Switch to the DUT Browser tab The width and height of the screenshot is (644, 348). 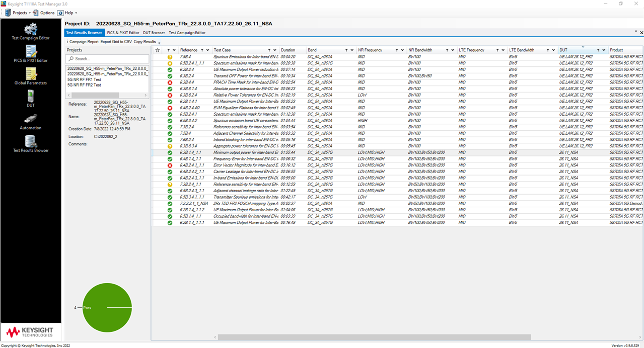click(154, 32)
